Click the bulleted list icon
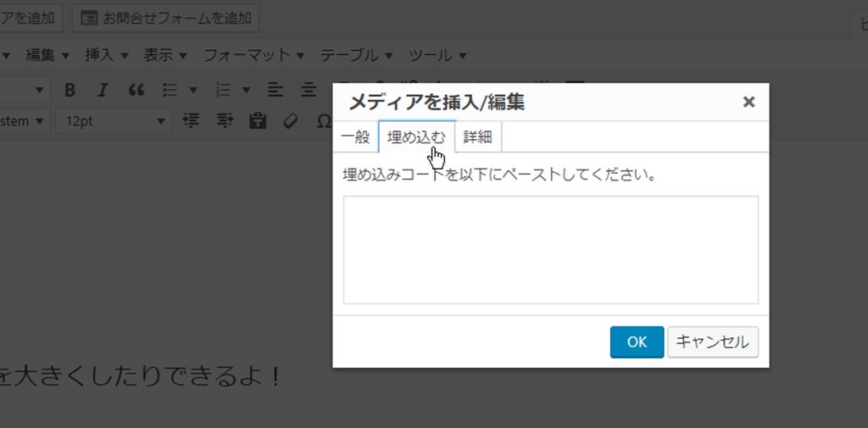868x428 pixels. pyautogui.click(x=170, y=90)
